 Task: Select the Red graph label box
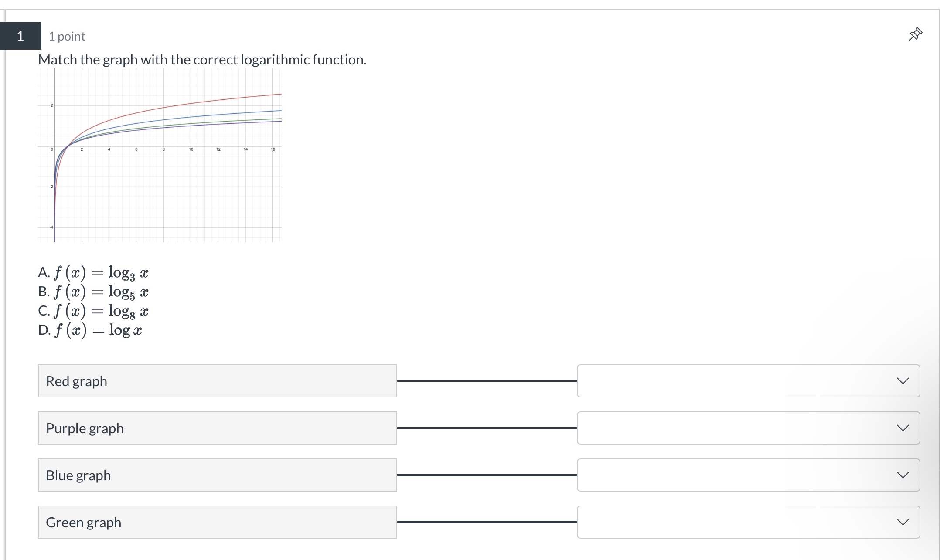(x=217, y=380)
